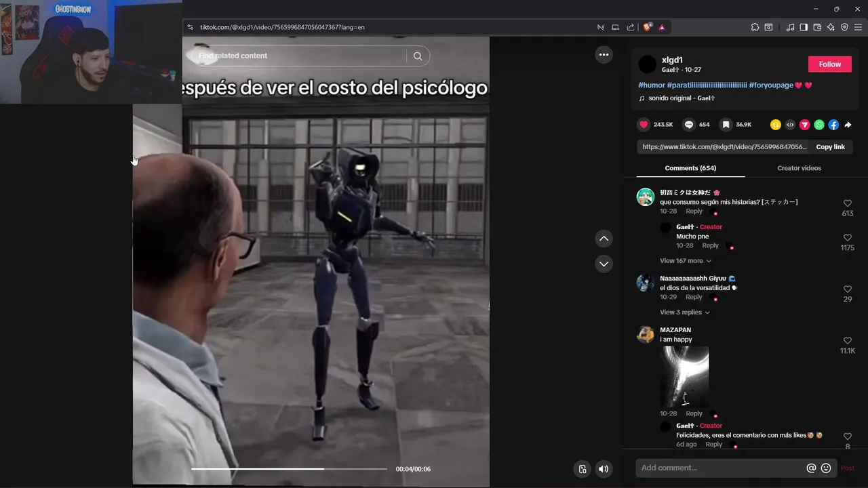The width and height of the screenshot is (868, 488).
Task: Share the video to WhatsApp
Action: pyautogui.click(x=819, y=125)
